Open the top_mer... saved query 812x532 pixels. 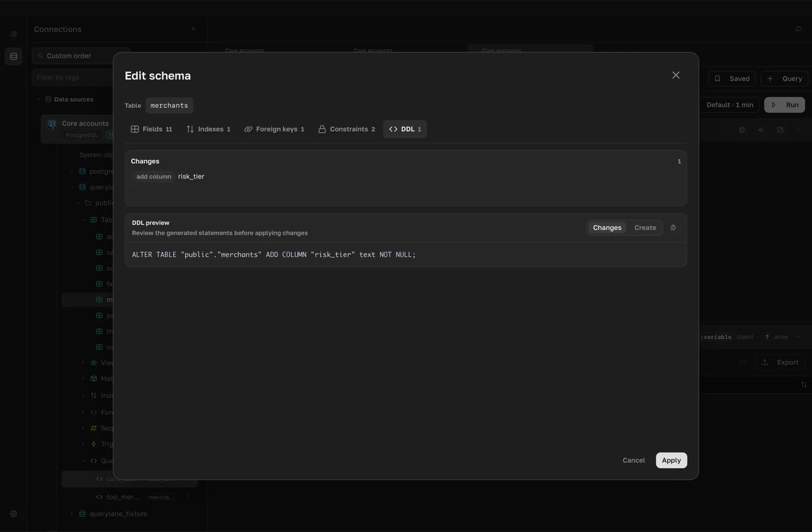(x=123, y=497)
